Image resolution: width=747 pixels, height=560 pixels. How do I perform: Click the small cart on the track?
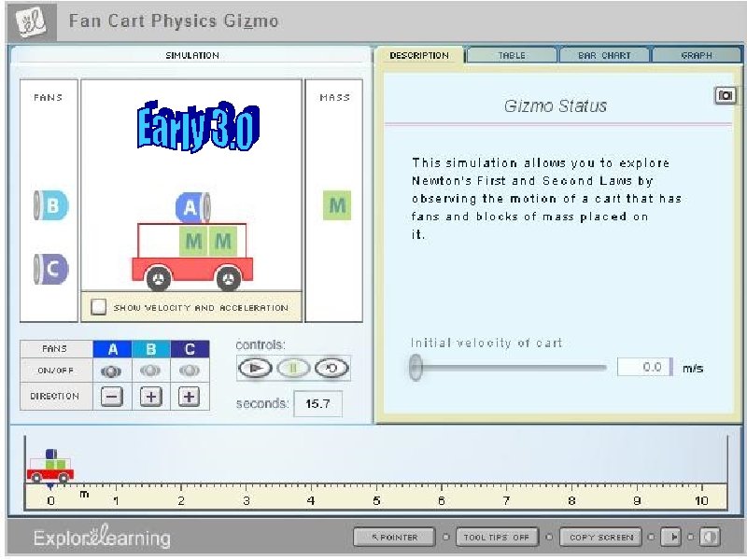click(x=50, y=467)
